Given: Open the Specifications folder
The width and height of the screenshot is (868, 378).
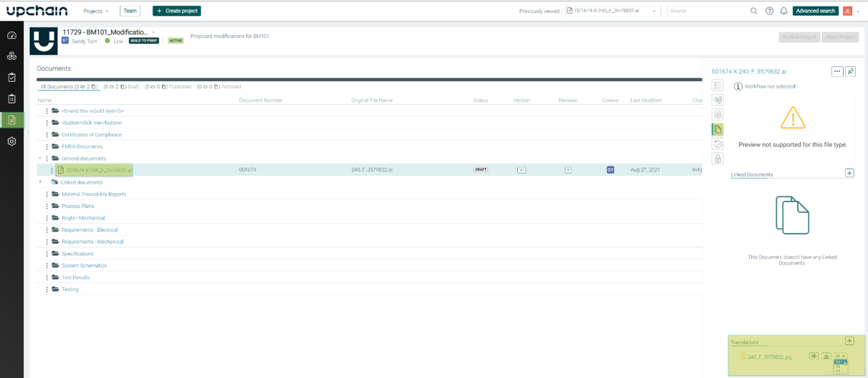Looking at the screenshot, I should (77, 254).
